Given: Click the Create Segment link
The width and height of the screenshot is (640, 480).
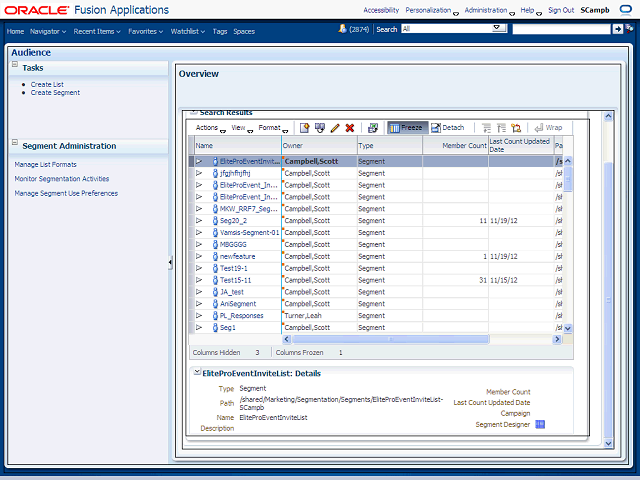Looking at the screenshot, I should click(55, 93).
